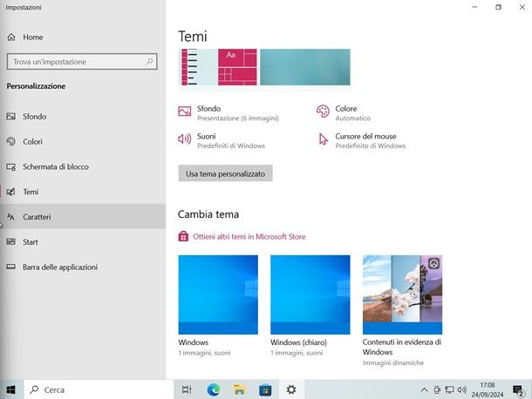Open File Explorer from the taskbar
Screen dimensions: 532x399
pos(239,389)
